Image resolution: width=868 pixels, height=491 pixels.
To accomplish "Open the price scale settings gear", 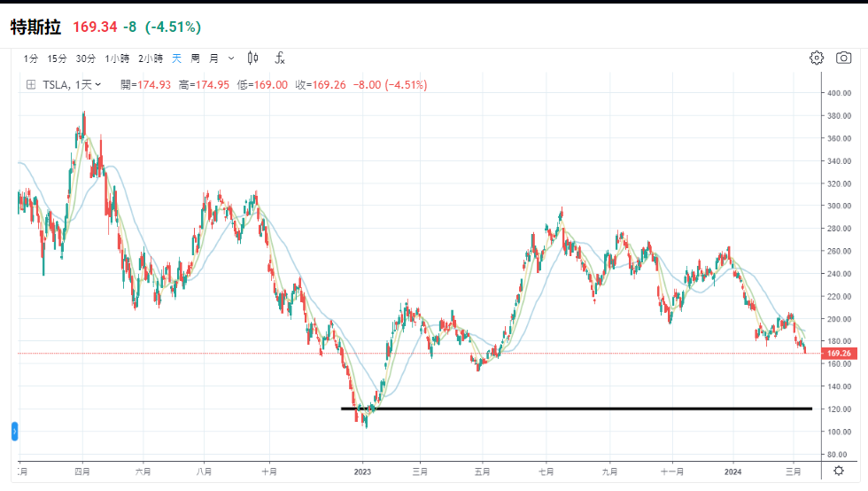I will point(839,471).
